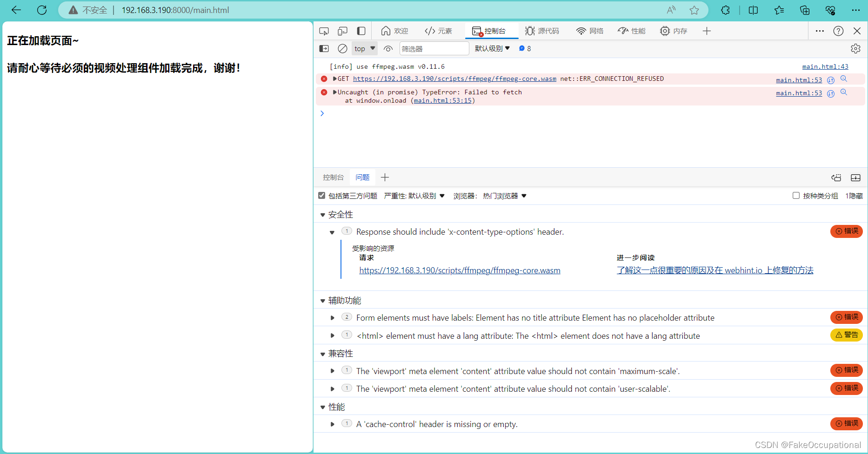Explain the TypeError with the Copilot icon
868x454 pixels.
click(x=831, y=93)
